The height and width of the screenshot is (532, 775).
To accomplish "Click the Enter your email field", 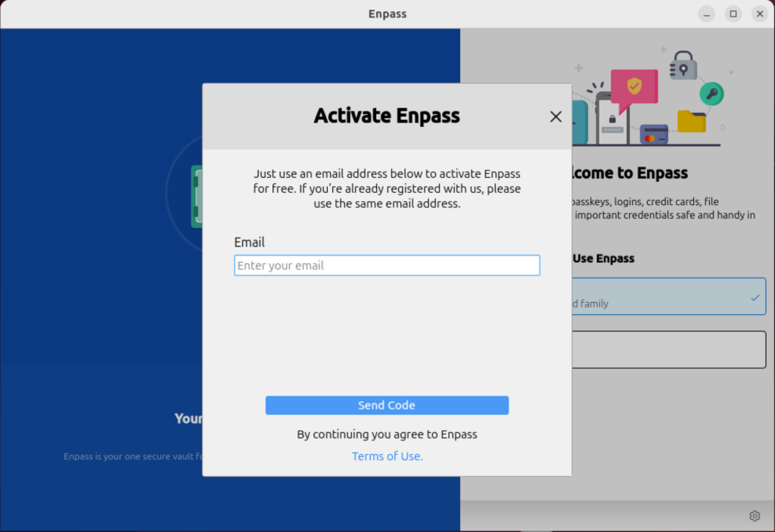I will tap(387, 265).
